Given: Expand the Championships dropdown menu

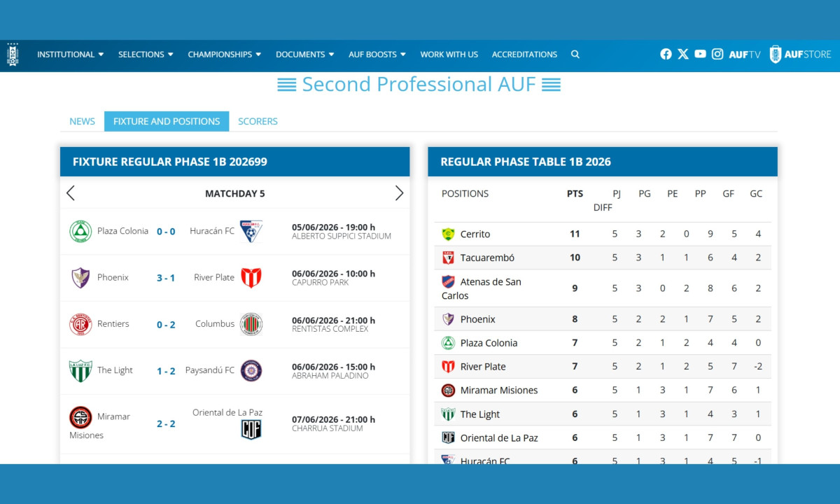Looking at the screenshot, I should [225, 54].
